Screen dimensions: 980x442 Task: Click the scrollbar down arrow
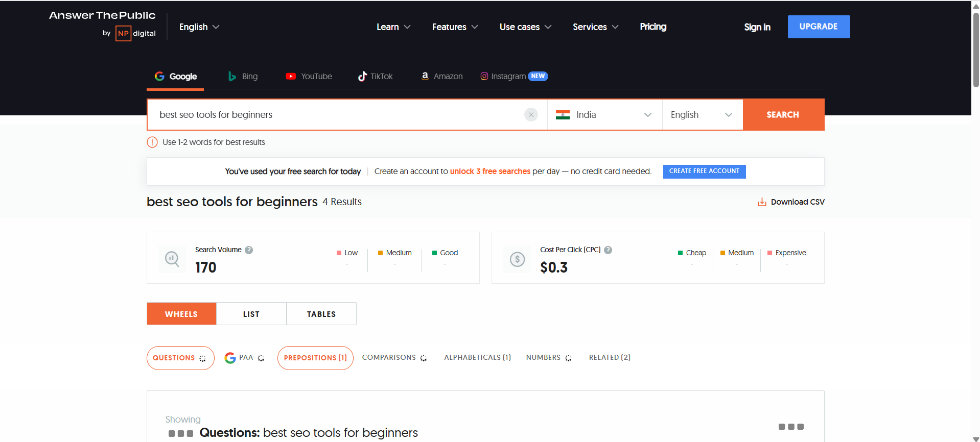pyautogui.click(x=976, y=438)
